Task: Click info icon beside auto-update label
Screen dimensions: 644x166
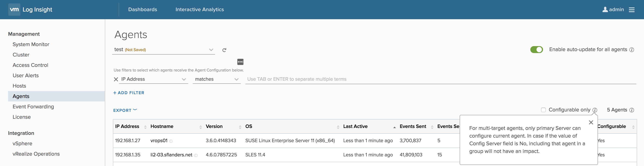Action: click(632, 50)
